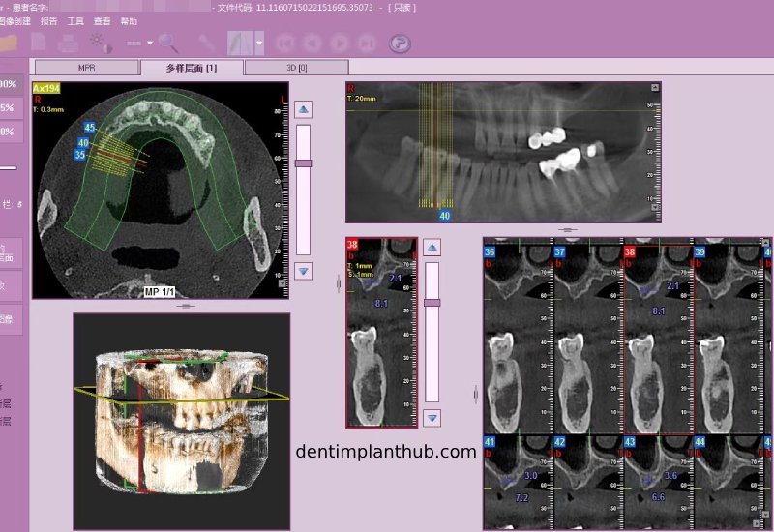Click the panoramic view scroll-up corner button

[655, 87]
